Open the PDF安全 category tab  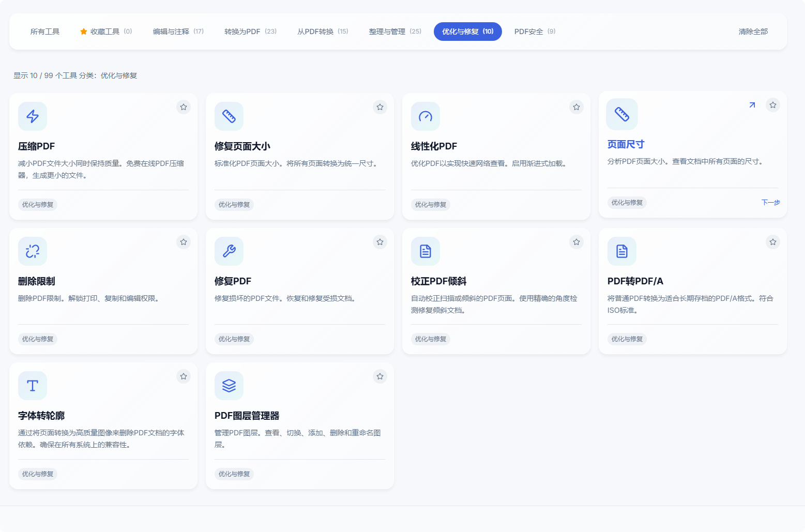tap(535, 32)
